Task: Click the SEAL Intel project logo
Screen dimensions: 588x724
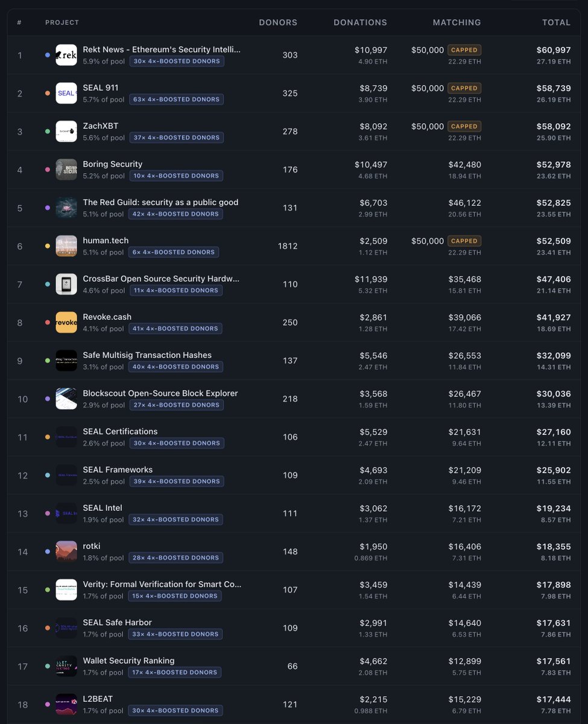Action: pyautogui.click(x=66, y=513)
